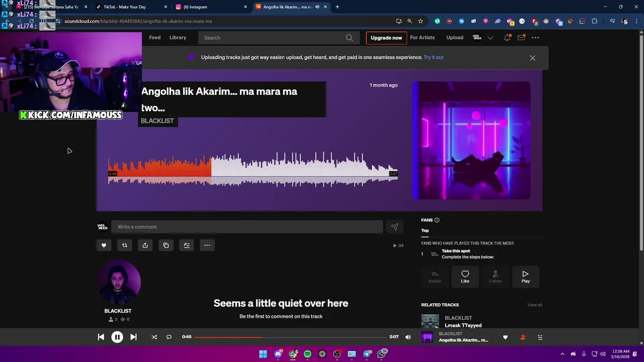Pause the playing track
Image resolution: width=644 pixels, height=362 pixels.
coord(117,337)
